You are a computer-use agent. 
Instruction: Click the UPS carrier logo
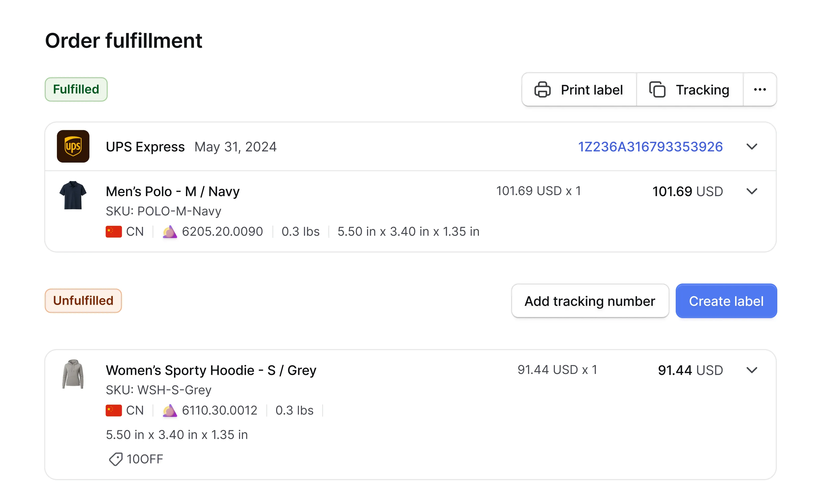pyautogui.click(x=74, y=147)
